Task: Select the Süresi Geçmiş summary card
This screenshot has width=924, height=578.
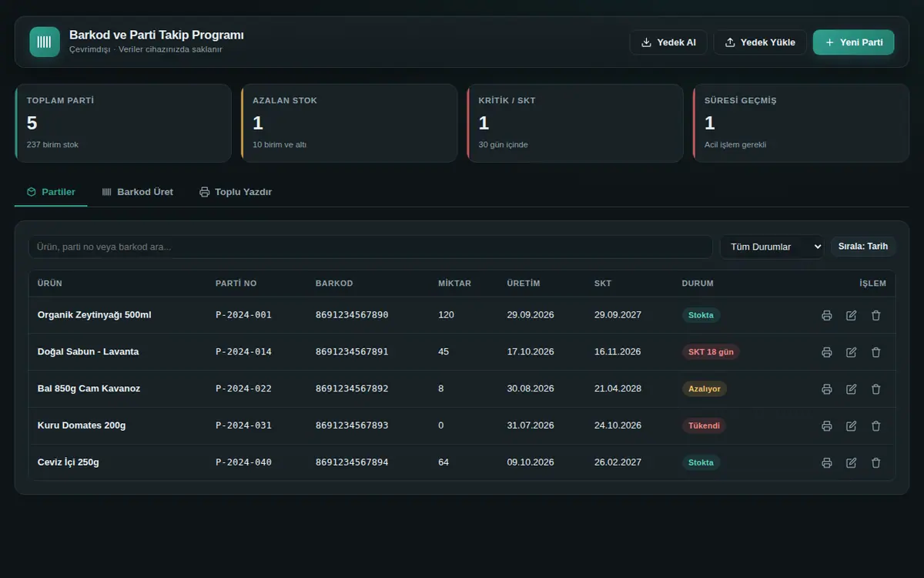Action: point(801,123)
